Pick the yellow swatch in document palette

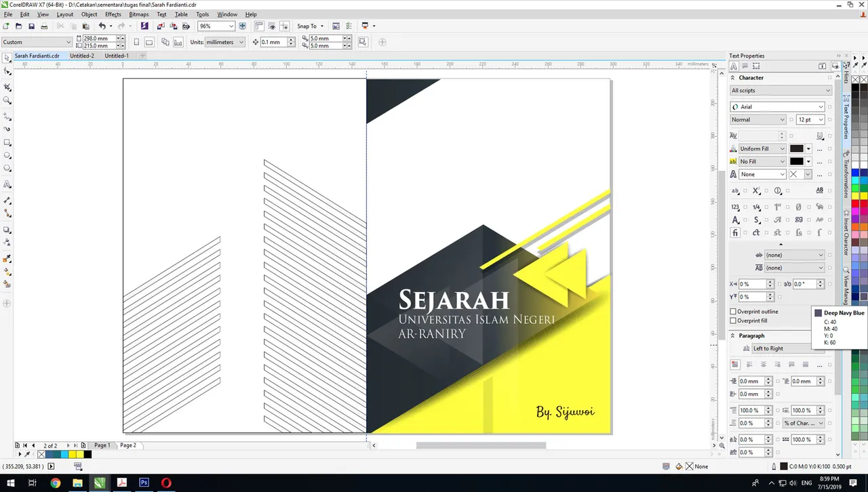click(x=72, y=454)
